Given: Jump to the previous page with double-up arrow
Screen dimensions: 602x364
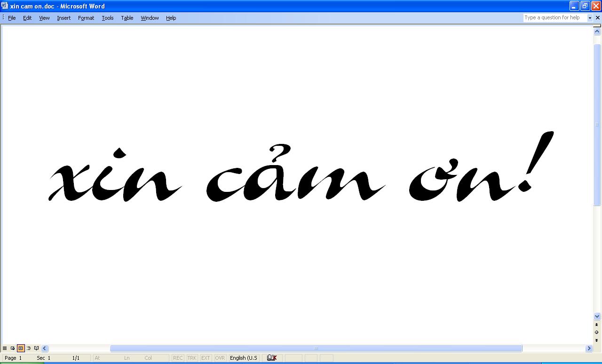Looking at the screenshot, I should pos(597,324).
